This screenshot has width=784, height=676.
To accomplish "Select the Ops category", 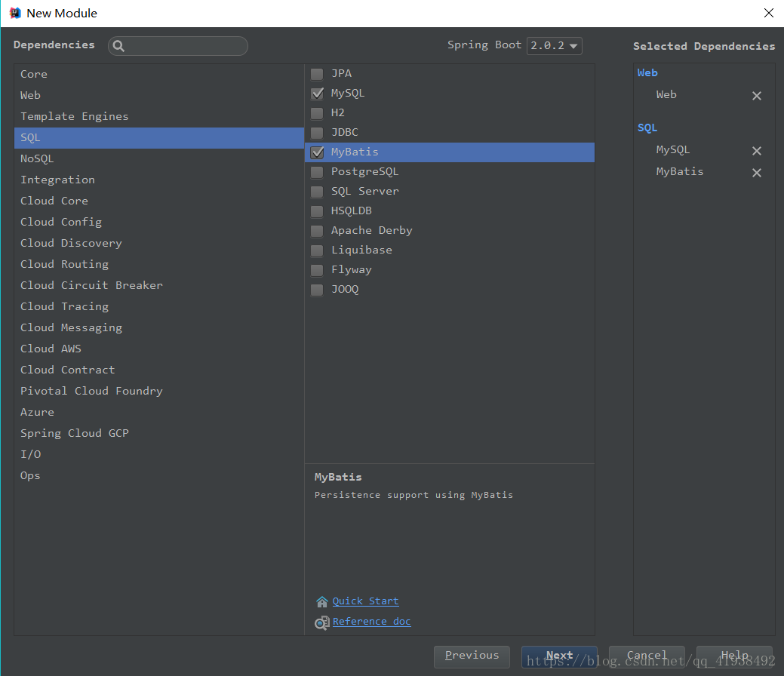I will (x=159, y=475).
